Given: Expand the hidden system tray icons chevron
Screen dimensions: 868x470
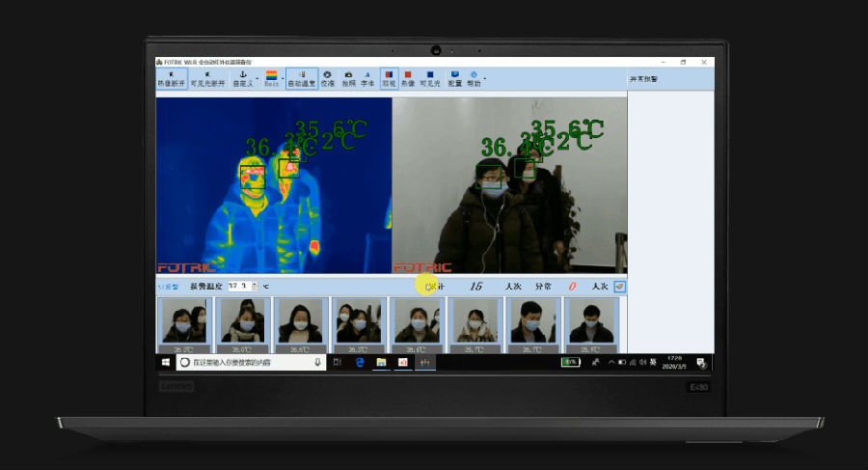Looking at the screenshot, I should click(x=611, y=363).
